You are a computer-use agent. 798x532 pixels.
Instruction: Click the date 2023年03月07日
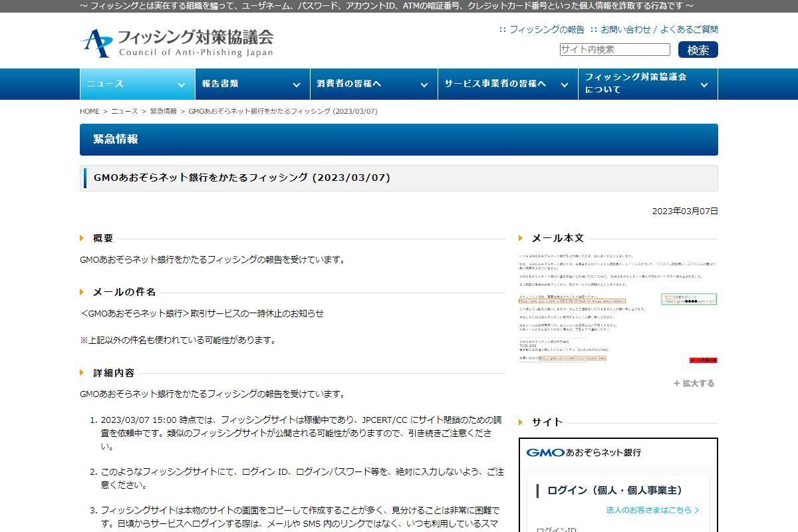click(x=685, y=211)
